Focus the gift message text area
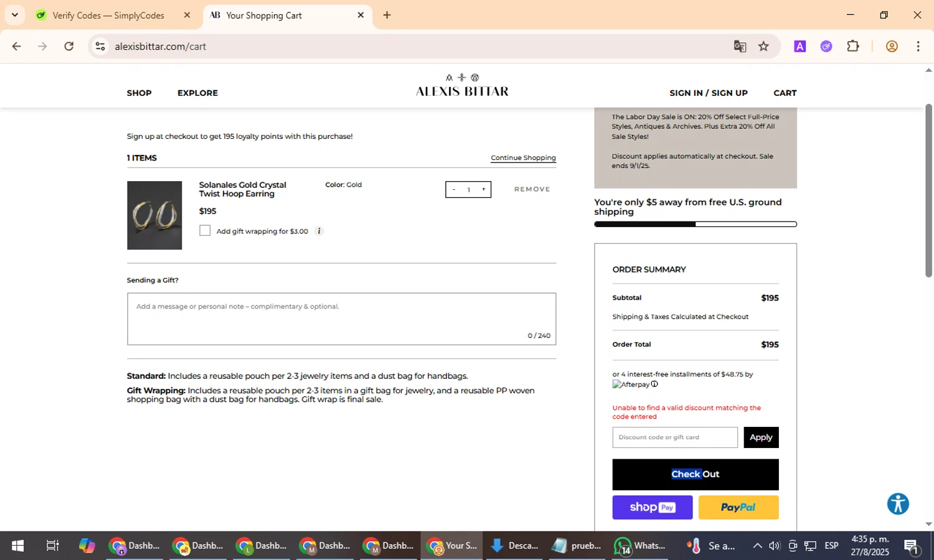The width and height of the screenshot is (934, 560). pos(341,319)
